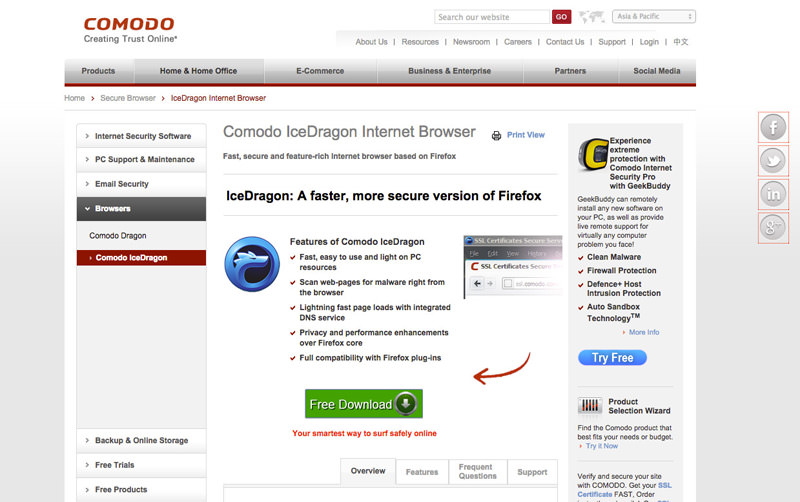Switch to the Support tab
800x502 pixels.
point(532,472)
